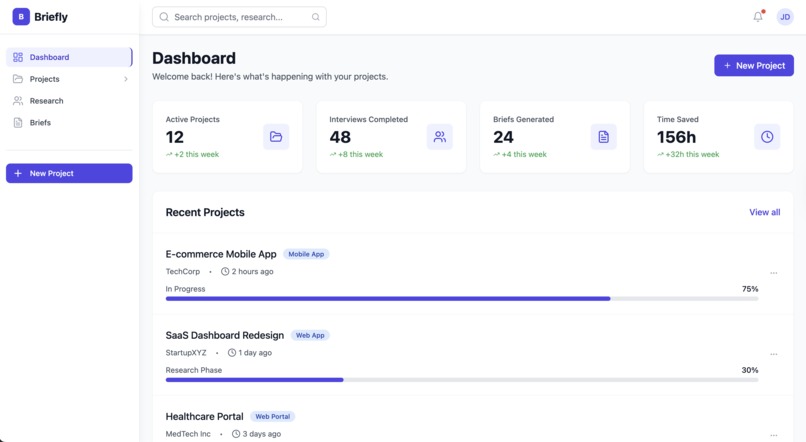Click the sidebar New Project button
806x442 pixels.
tap(69, 173)
